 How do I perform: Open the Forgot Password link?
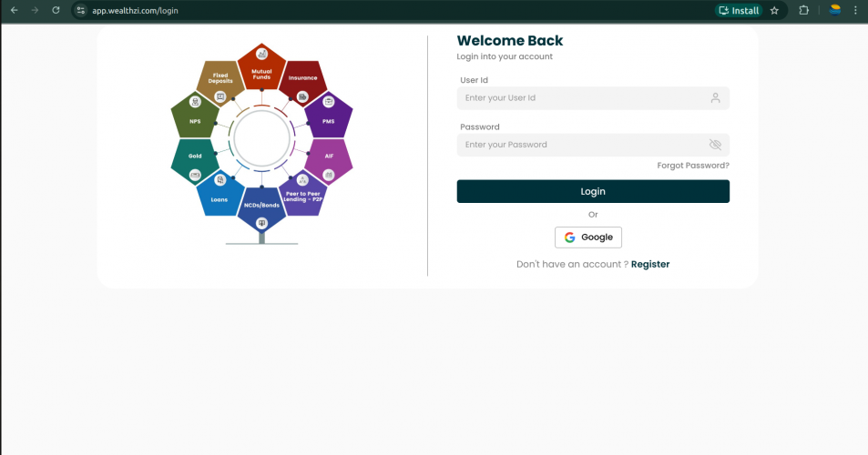point(693,166)
